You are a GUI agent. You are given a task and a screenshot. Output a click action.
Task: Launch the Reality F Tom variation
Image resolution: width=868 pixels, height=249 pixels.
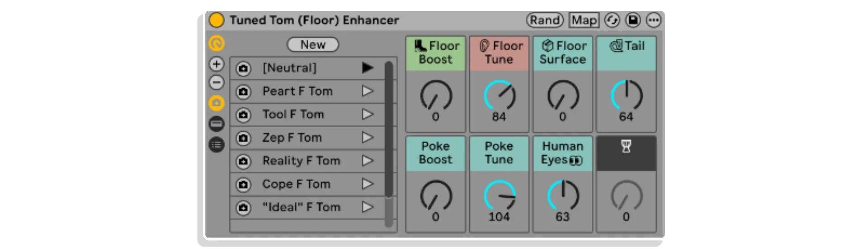click(368, 161)
